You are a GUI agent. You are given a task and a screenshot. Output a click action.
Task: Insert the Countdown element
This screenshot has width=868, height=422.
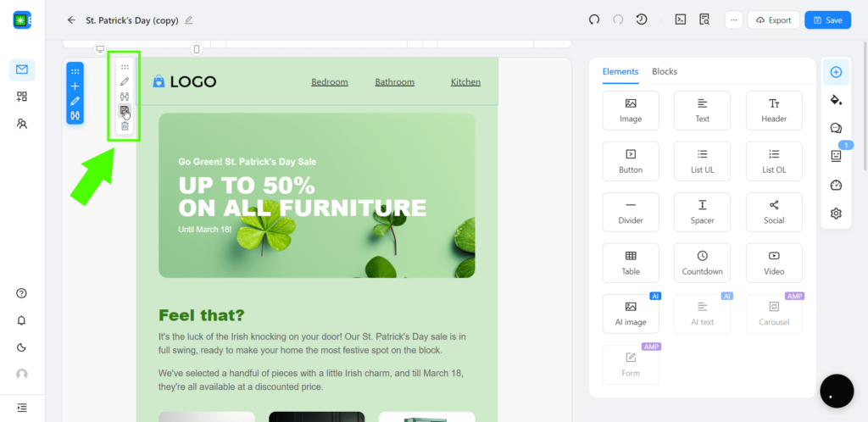coord(702,264)
